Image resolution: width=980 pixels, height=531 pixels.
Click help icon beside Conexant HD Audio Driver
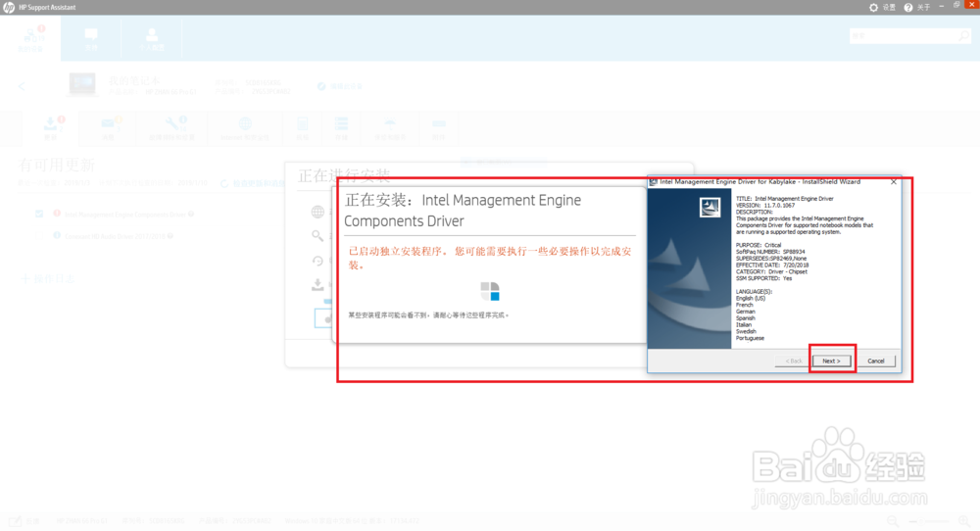click(170, 236)
